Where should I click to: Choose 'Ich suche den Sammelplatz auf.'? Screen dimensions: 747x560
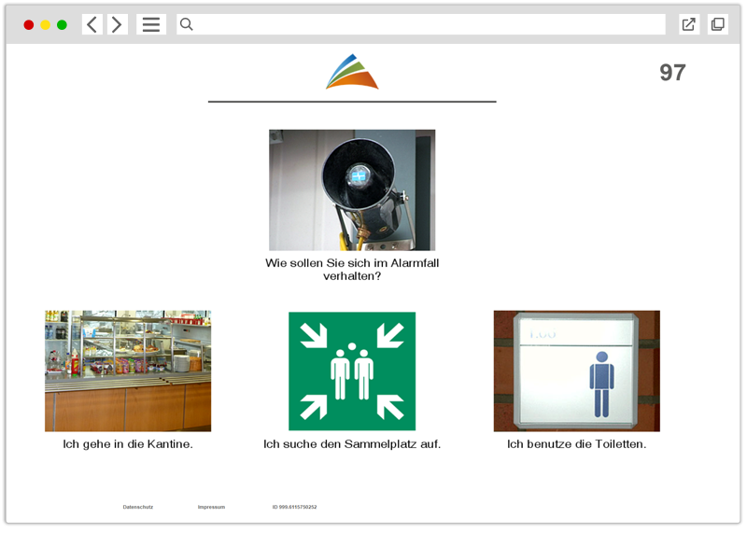(x=352, y=444)
